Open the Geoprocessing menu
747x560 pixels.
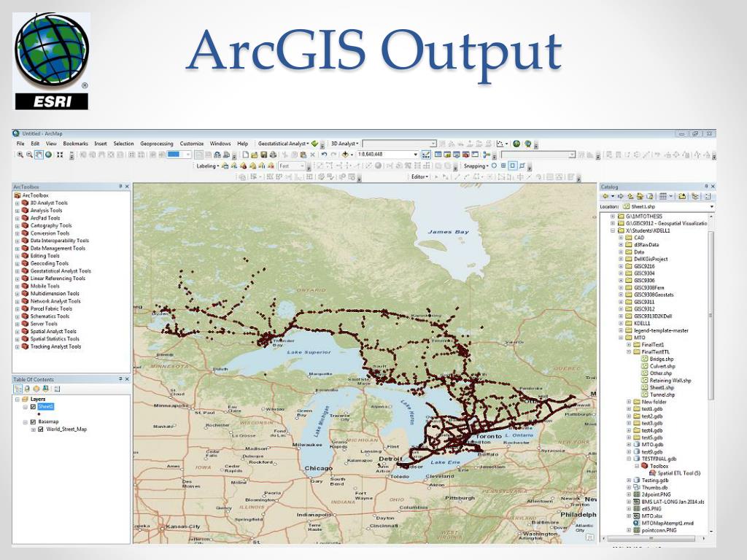157,144
